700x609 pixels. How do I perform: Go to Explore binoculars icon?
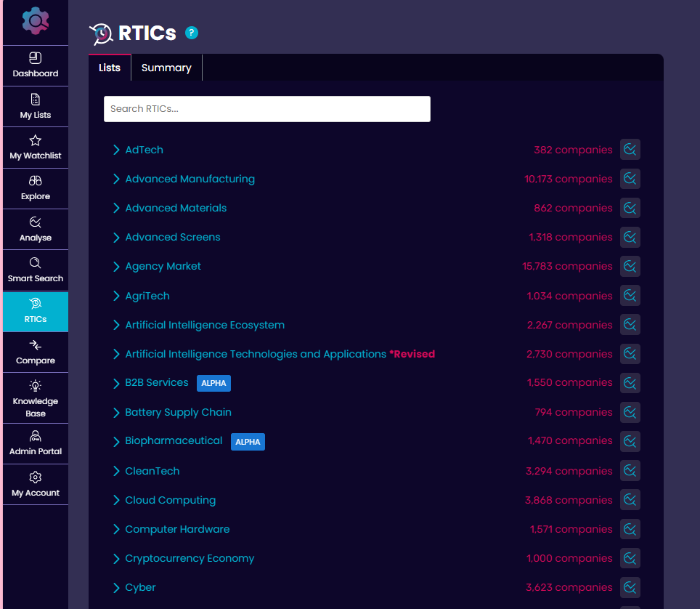tap(36, 181)
